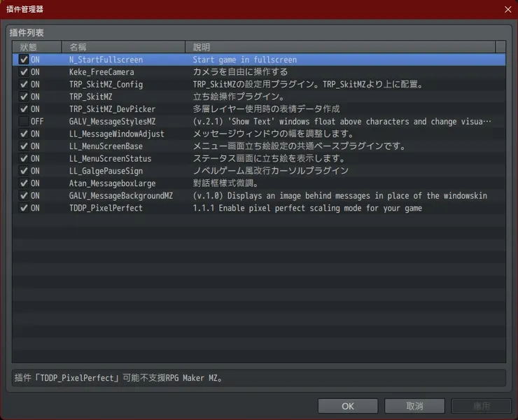
Task: Click the 說明 column header
Action: point(340,47)
